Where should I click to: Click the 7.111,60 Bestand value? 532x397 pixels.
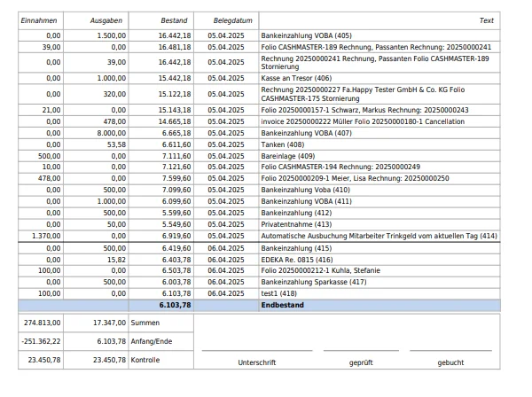click(x=176, y=156)
